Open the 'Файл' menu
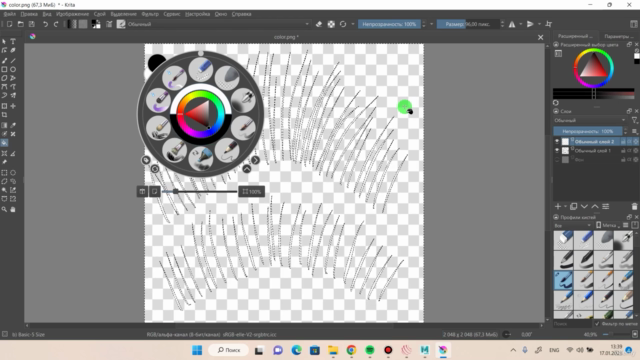Viewport: 640px width, 360px height. pyautogui.click(x=9, y=14)
